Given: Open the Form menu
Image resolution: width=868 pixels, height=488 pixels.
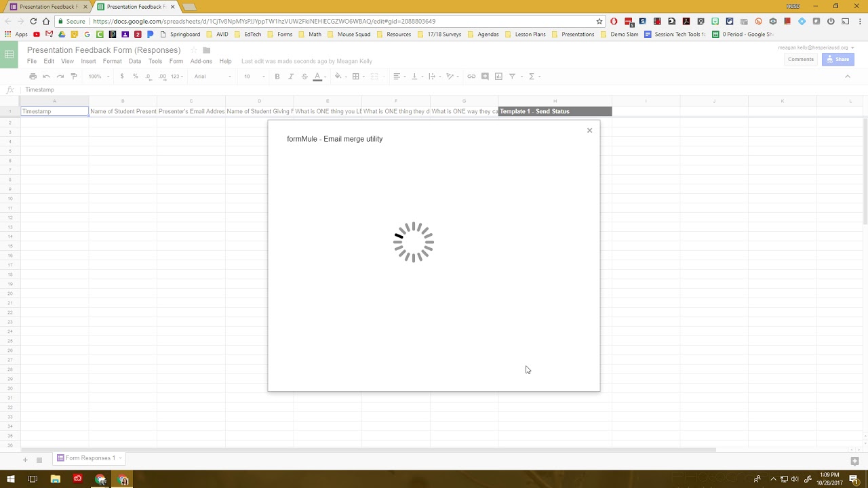Looking at the screenshot, I should (176, 61).
